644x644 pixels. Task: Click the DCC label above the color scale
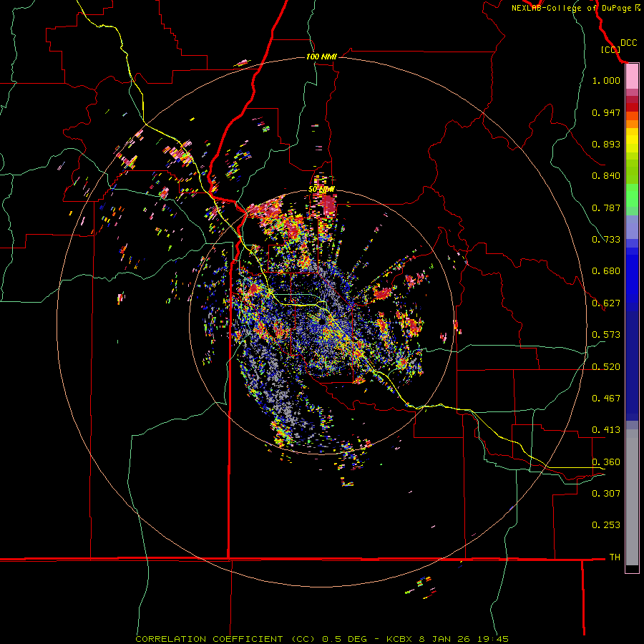(628, 43)
